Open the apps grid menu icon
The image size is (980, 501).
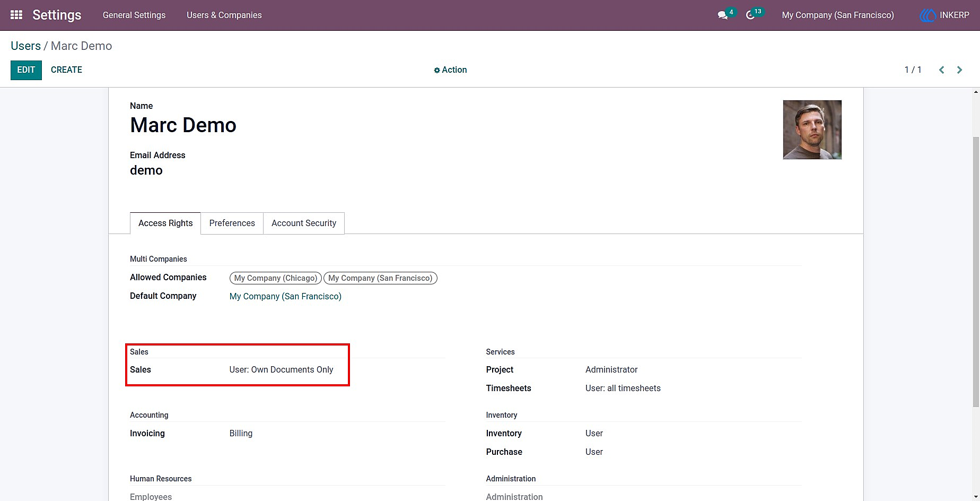tap(16, 15)
